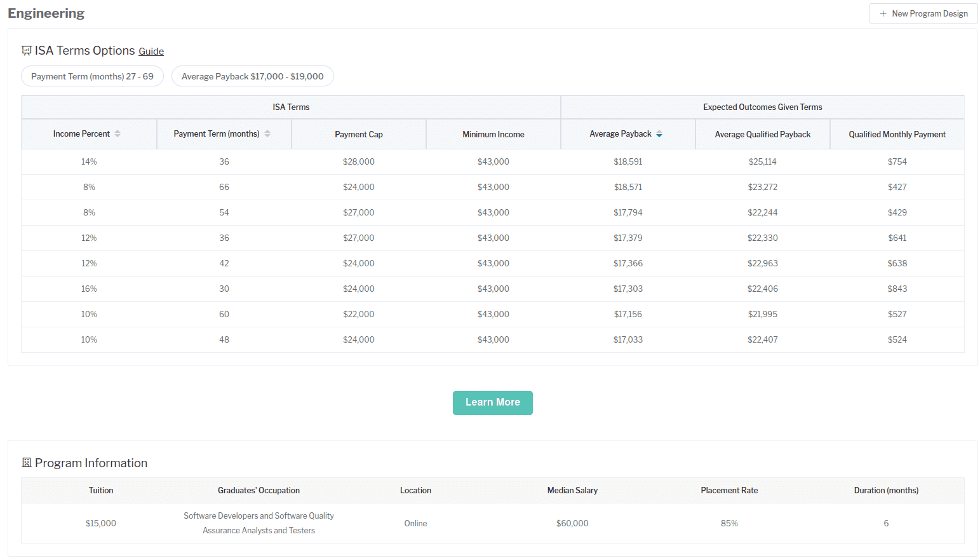This screenshot has height=560, width=980.
Task: Select the Average Qualified Payback column header
Action: click(x=762, y=135)
